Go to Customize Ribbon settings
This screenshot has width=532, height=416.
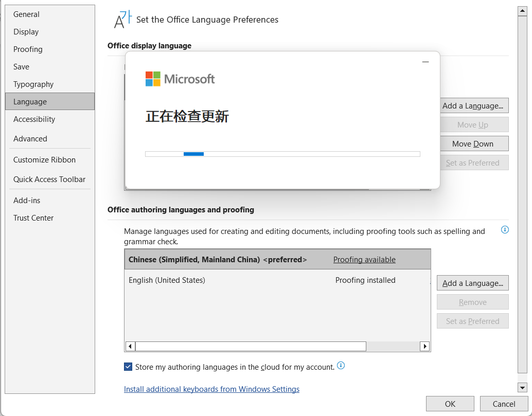click(x=44, y=160)
